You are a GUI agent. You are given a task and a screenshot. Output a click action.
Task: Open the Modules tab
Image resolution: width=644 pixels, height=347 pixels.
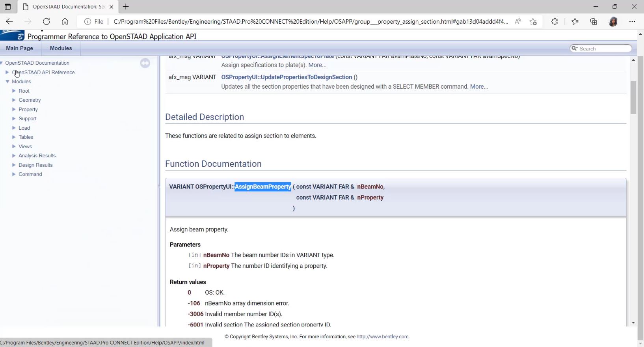(61, 48)
